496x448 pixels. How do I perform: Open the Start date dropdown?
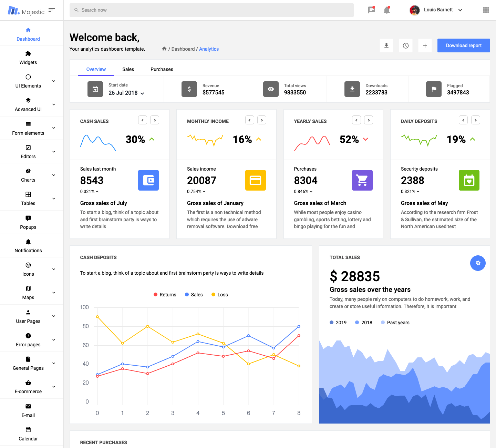[x=126, y=93]
